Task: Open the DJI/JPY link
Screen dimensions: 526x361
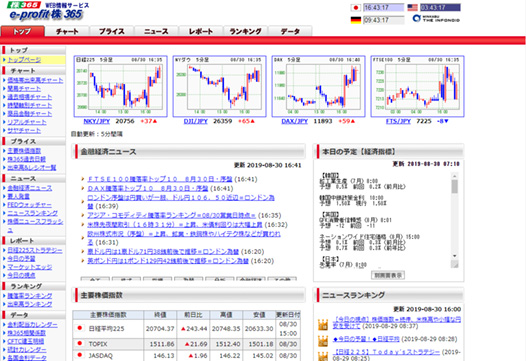Action: point(196,121)
